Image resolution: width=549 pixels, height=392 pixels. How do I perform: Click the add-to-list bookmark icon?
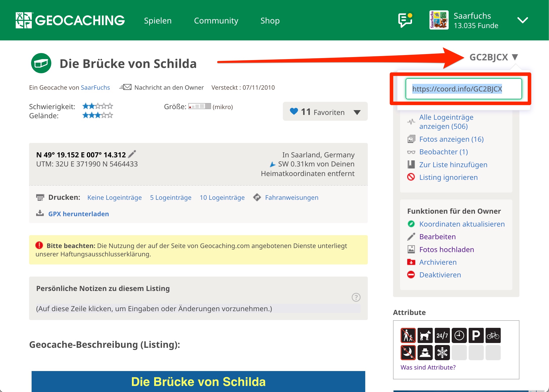tap(411, 164)
